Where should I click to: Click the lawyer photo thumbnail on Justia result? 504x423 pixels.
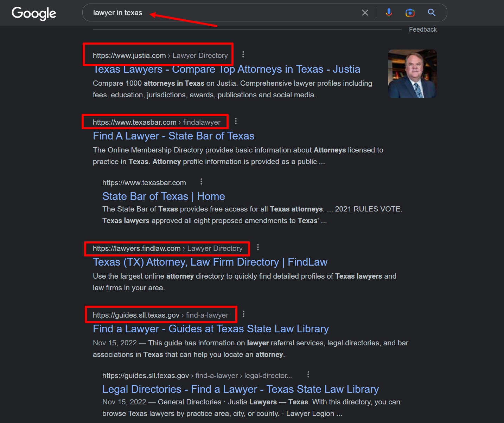click(413, 74)
